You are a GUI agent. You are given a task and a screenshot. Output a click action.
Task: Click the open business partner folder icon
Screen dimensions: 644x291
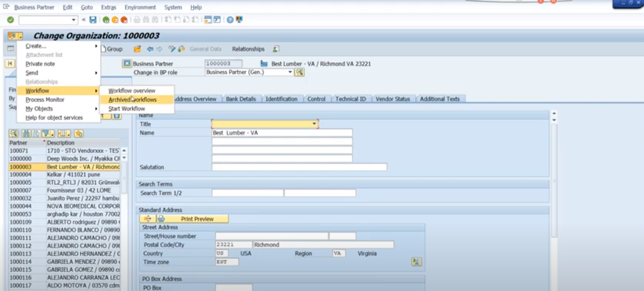[137, 49]
